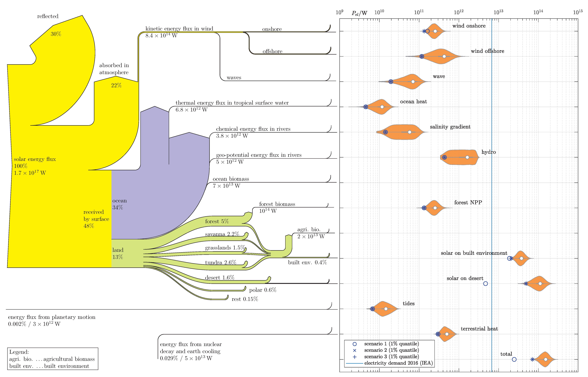Screen dimensions: 588x377
Task: Click the 'terrestrial heat' row label
Action: click(x=479, y=329)
